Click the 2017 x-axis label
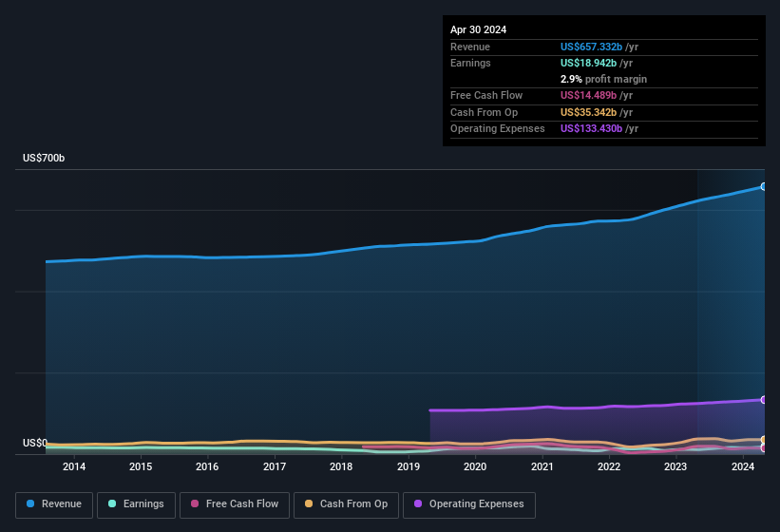The height and width of the screenshot is (532, 780). (x=275, y=466)
